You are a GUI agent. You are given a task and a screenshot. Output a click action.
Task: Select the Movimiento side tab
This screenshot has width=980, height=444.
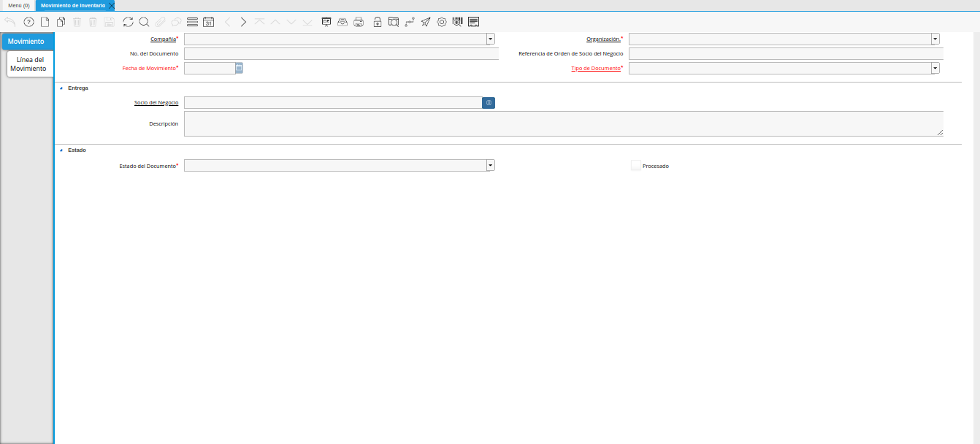(26, 42)
